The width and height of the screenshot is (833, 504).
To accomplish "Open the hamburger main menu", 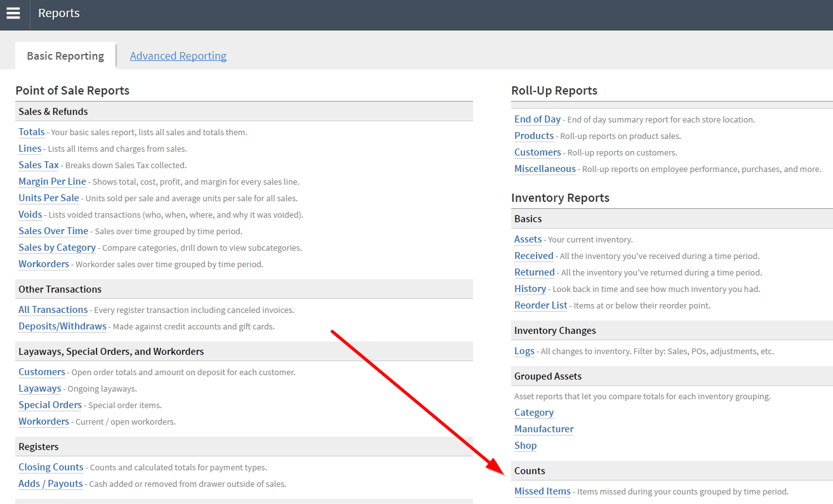I will point(13,13).
